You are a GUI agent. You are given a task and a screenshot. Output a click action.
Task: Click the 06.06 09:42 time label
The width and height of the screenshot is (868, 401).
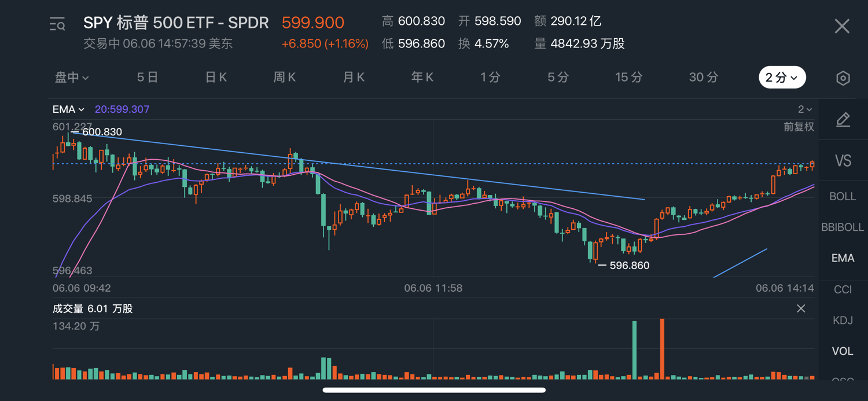(x=82, y=288)
